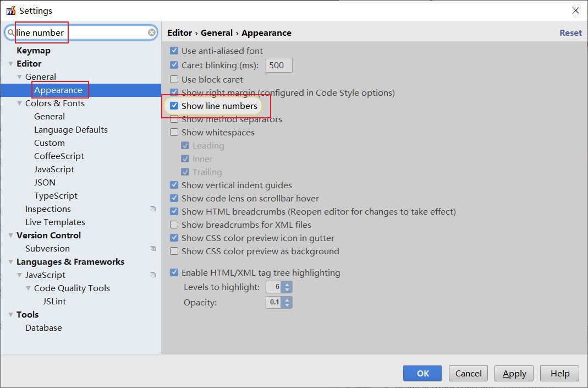Click the Caret blinking milliseconds field
The width and height of the screenshot is (588, 388).
(279, 65)
